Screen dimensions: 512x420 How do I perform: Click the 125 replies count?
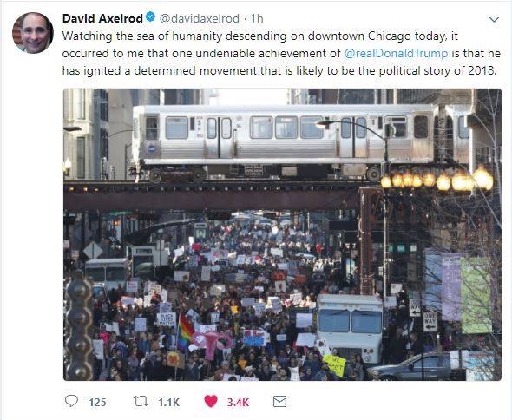[97, 402]
